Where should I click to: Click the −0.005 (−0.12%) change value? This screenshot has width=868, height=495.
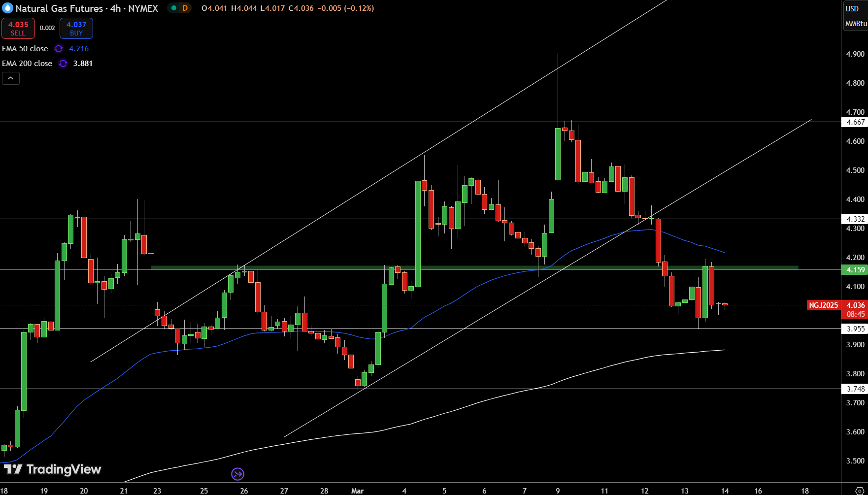point(346,8)
